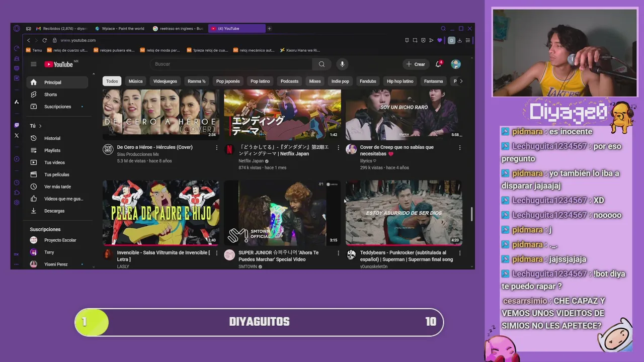Open browser downloads icon in toolbar
Viewport: 644px width, 362px height.
pos(459,40)
